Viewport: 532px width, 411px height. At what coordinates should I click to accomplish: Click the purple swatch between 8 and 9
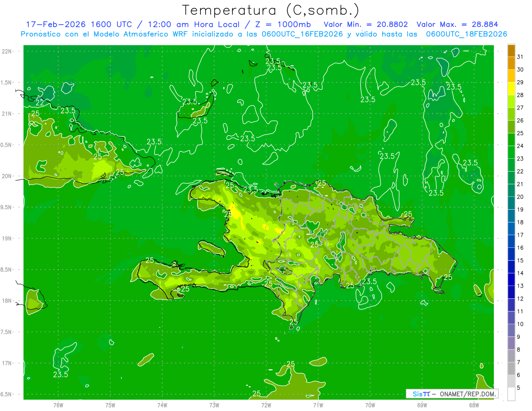pyautogui.click(x=511, y=343)
